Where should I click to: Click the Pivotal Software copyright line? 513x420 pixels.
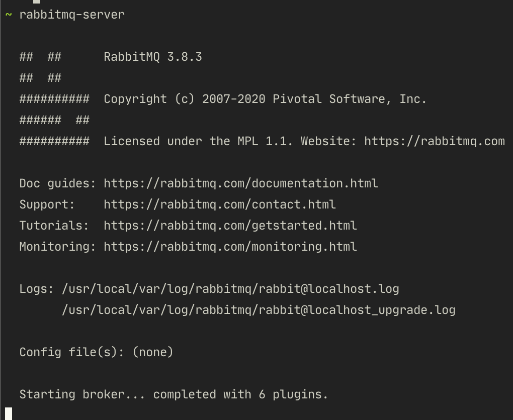pos(265,99)
